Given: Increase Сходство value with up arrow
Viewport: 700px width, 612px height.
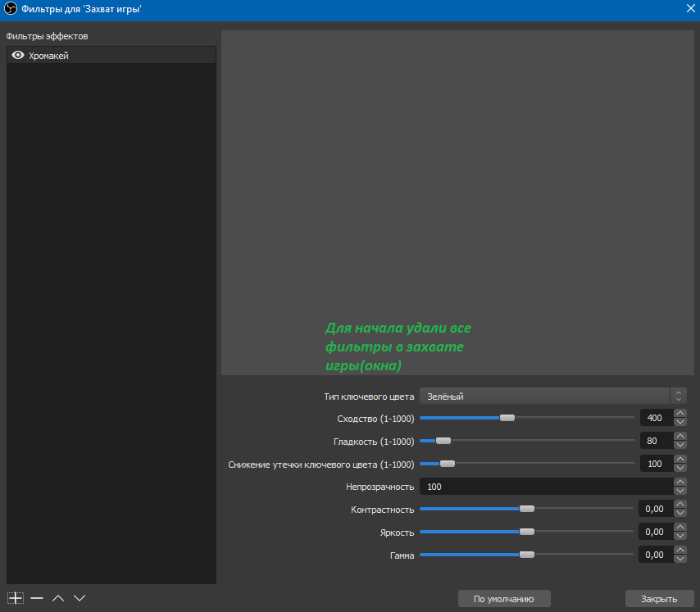Looking at the screenshot, I should (x=680, y=414).
